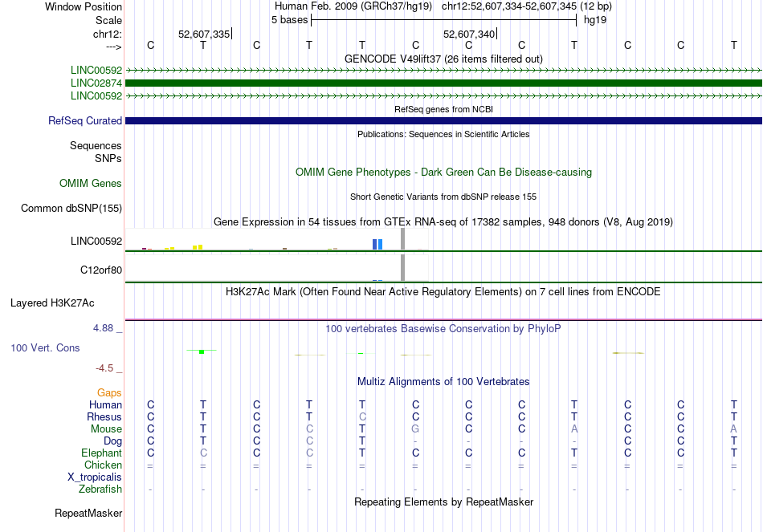Click 'Publications: Sequences in Scientific Articles' title
763x532 pixels.
coord(443,134)
